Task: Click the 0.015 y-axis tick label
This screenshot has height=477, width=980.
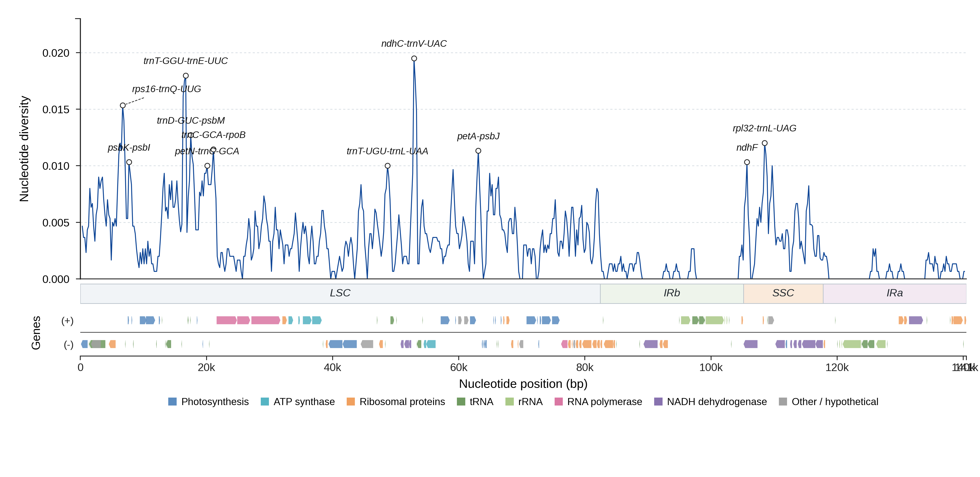Action: tap(56, 110)
